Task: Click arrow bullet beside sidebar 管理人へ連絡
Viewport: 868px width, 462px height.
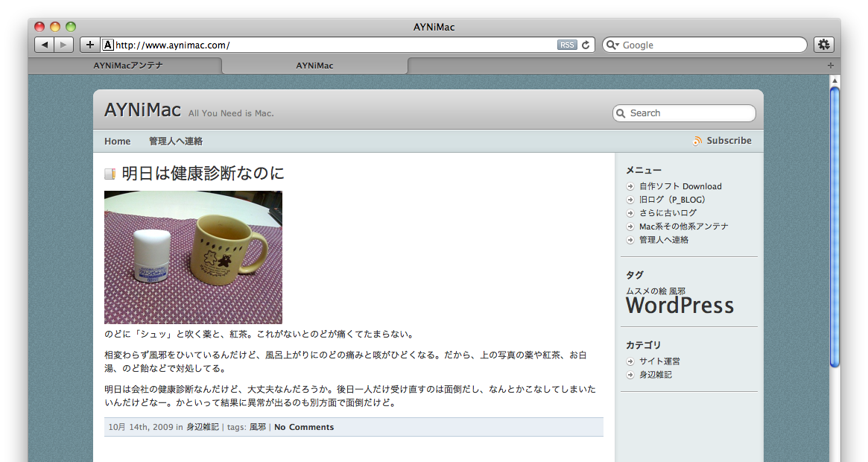Action: point(630,240)
